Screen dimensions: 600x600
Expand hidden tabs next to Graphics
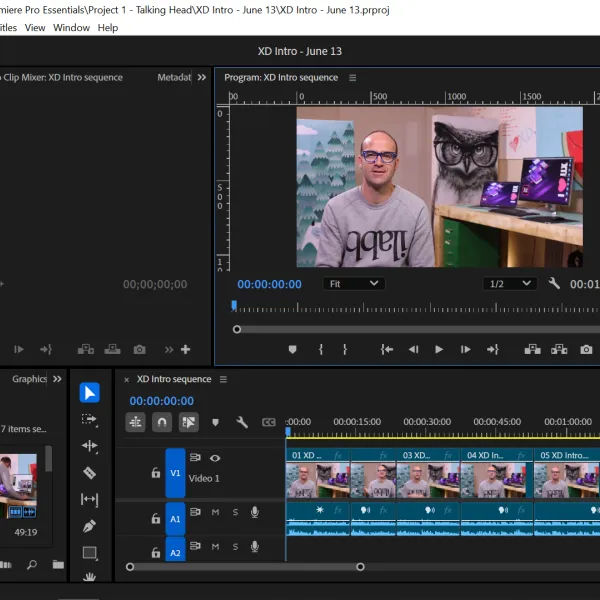(x=57, y=379)
